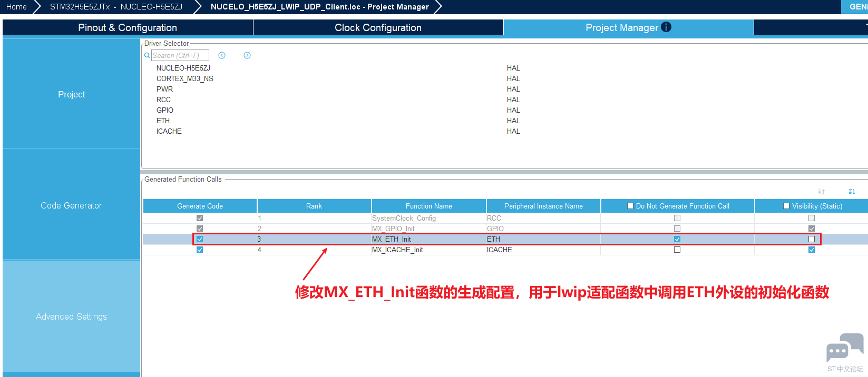Open the Project side tab

click(x=72, y=94)
